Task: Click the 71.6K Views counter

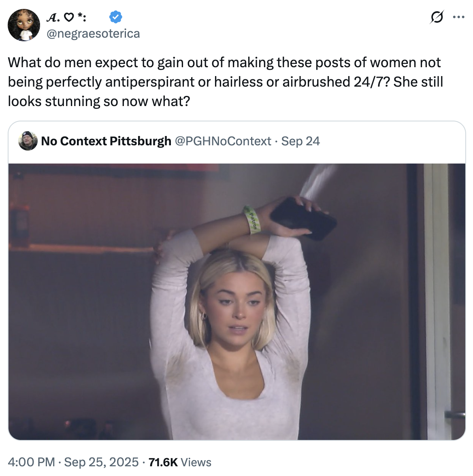Action: (180, 461)
